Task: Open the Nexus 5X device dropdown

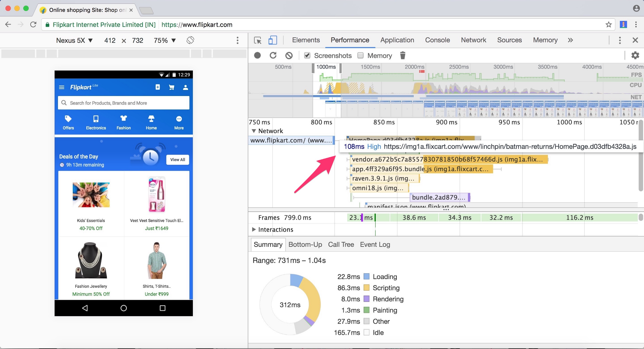Action: (74, 41)
